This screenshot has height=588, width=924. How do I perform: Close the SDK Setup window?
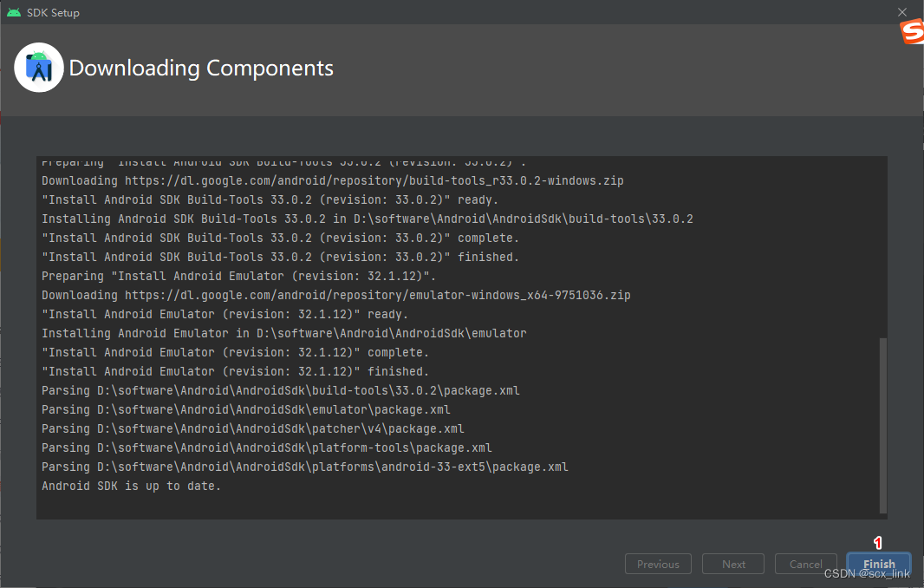(x=901, y=12)
